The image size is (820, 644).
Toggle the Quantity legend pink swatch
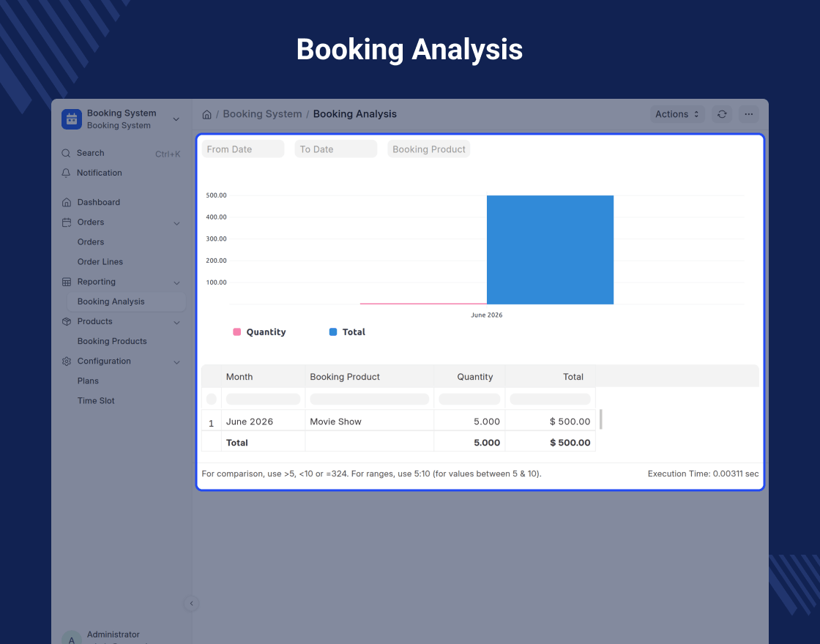(237, 332)
